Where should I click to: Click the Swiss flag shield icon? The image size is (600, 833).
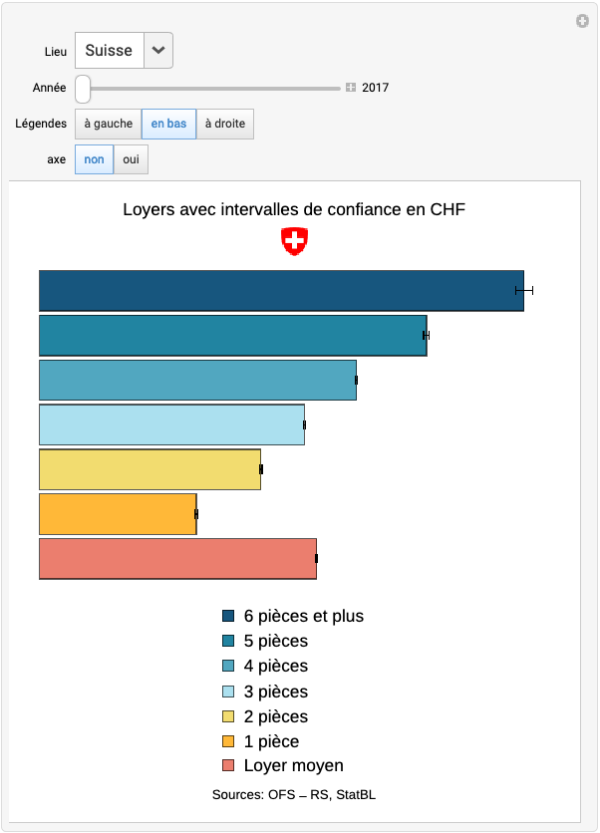pos(294,241)
